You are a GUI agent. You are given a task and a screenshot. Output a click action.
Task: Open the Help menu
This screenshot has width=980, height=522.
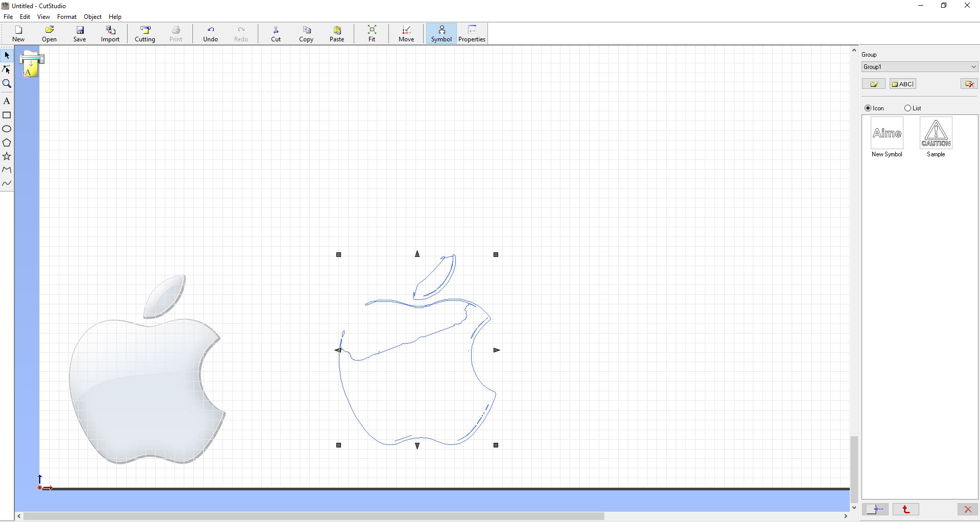pos(115,17)
